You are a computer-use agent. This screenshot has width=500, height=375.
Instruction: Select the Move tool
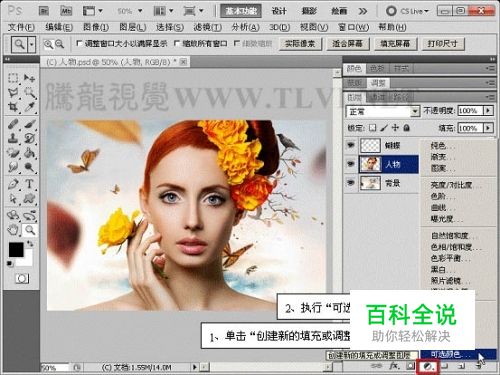[x=29, y=78]
